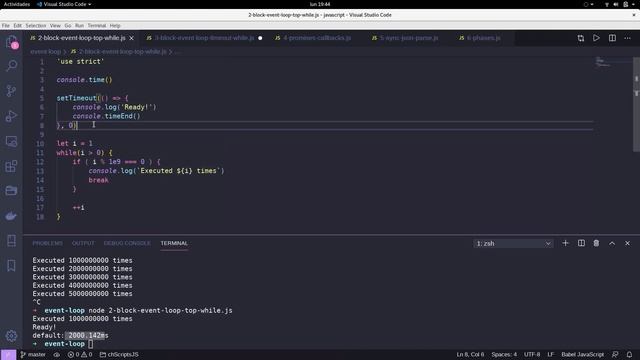Kill the terminal with trash icon
This screenshot has height=360, width=640.
[596, 243]
